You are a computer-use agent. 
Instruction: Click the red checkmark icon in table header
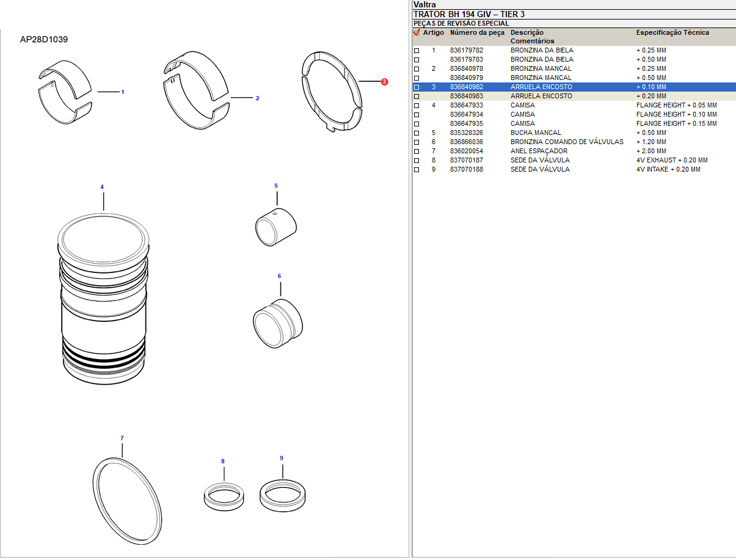pos(417,32)
